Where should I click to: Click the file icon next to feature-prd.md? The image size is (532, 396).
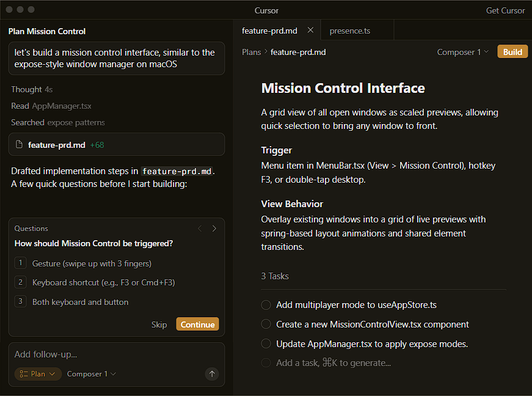pyautogui.click(x=19, y=145)
